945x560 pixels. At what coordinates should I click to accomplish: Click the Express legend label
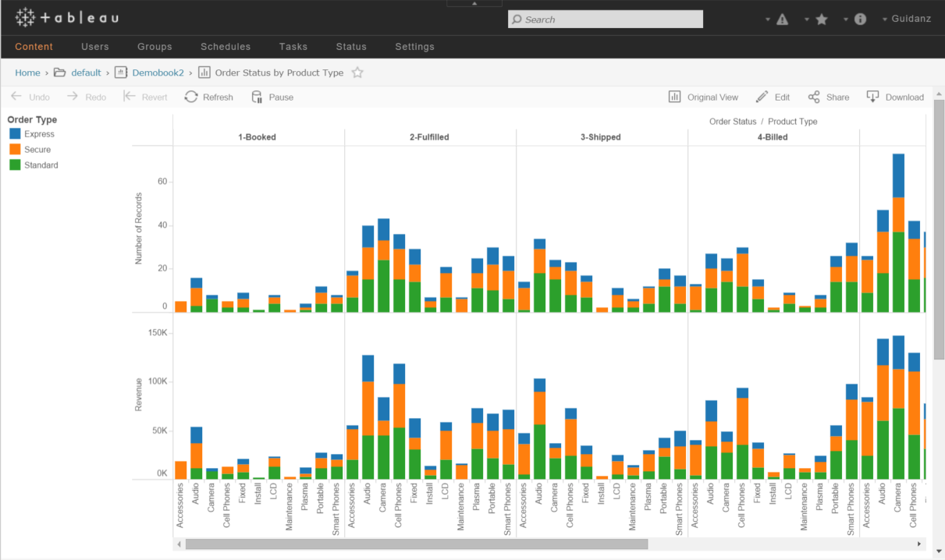(39, 134)
